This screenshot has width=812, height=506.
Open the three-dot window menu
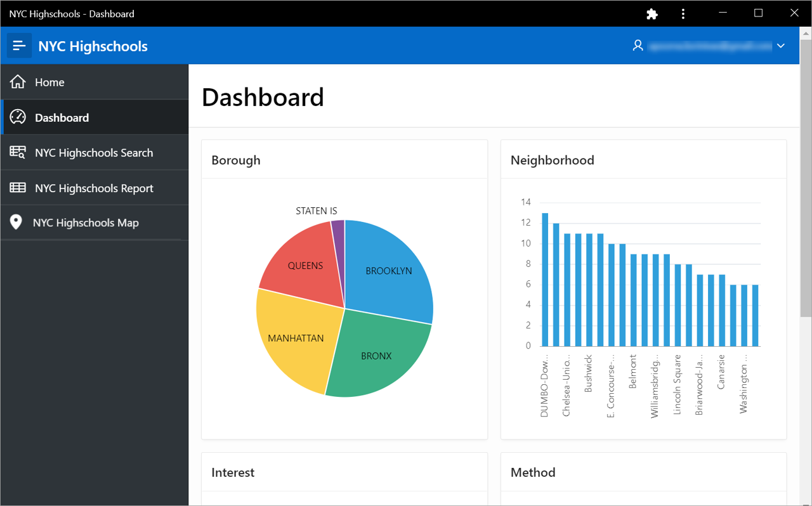[x=683, y=14]
